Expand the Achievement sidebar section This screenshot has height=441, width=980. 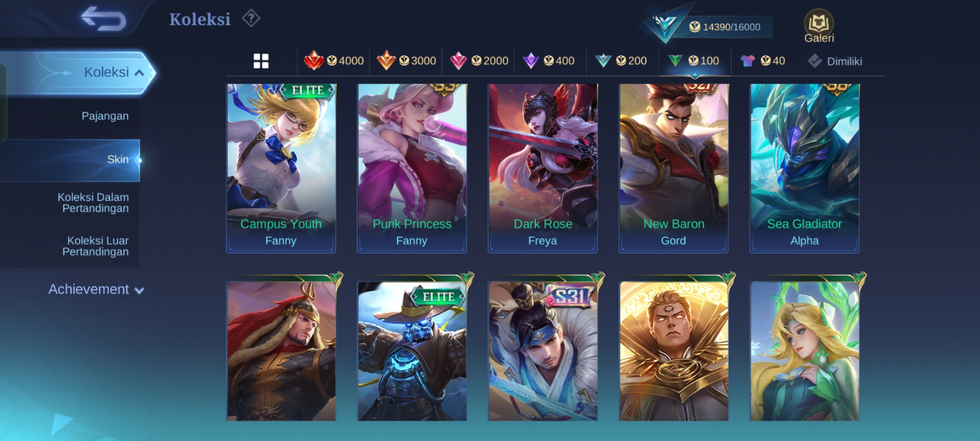coord(96,290)
